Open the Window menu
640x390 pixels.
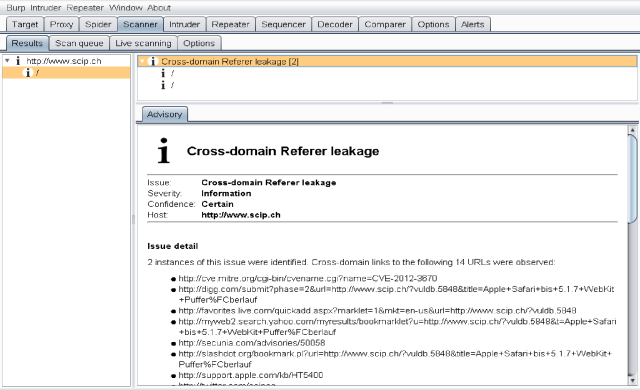[x=126, y=8]
